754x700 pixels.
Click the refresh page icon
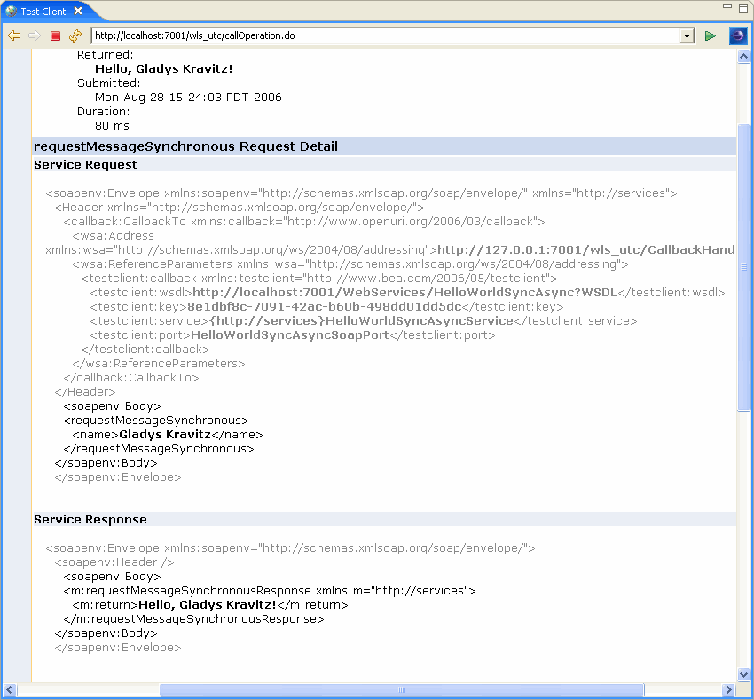[75, 35]
